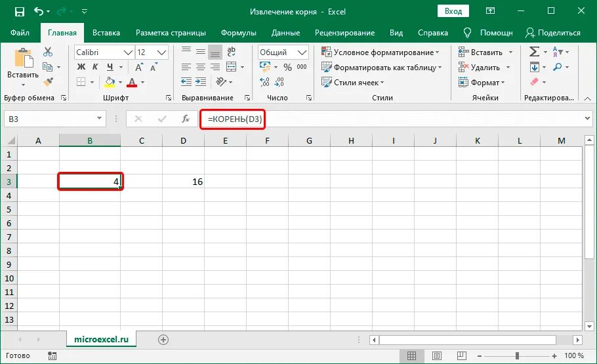This screenshot has height=364, width=597.
Task: Open Формат cells menu
Action: (482, 82)
